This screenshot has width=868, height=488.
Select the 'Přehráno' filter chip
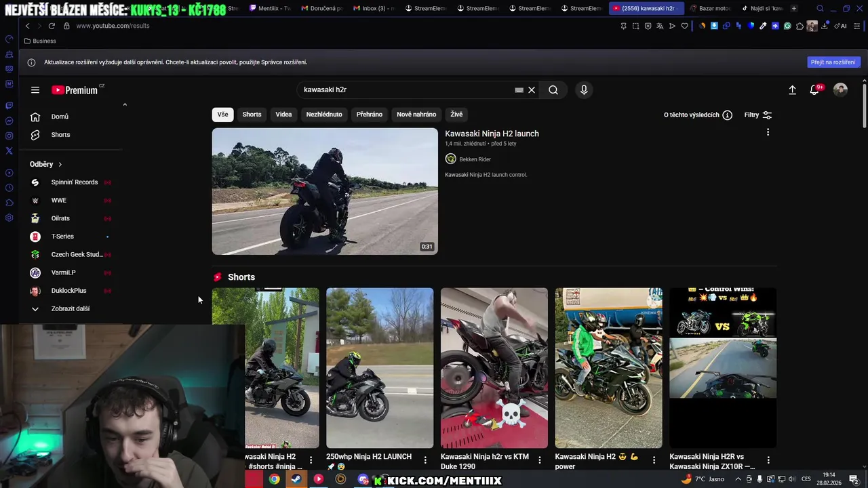click(x=370, y=115)
